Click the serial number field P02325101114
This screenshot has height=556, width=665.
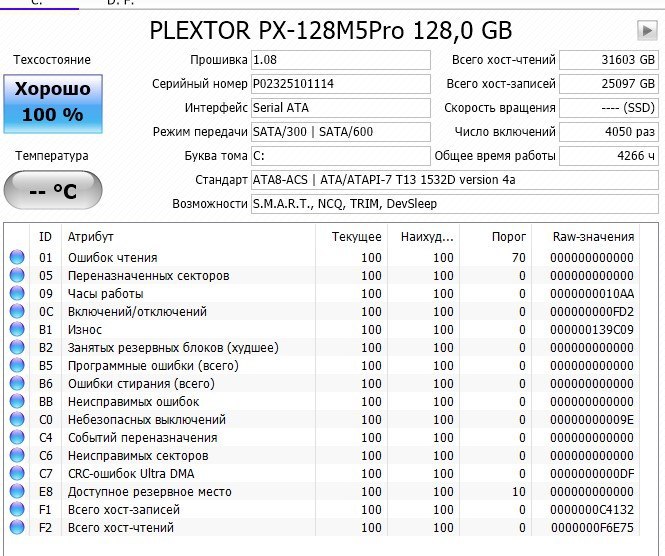(x=341, y=84)
